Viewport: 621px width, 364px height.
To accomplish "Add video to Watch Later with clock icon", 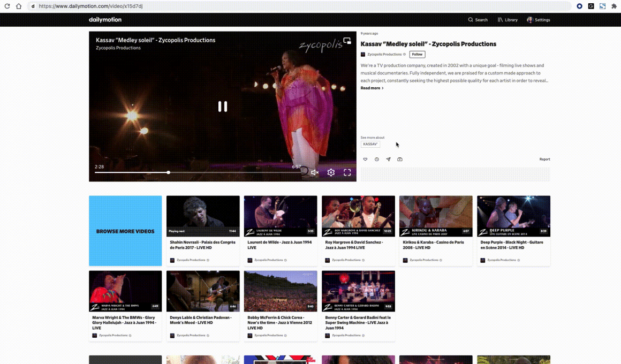I will coord(377,160).
